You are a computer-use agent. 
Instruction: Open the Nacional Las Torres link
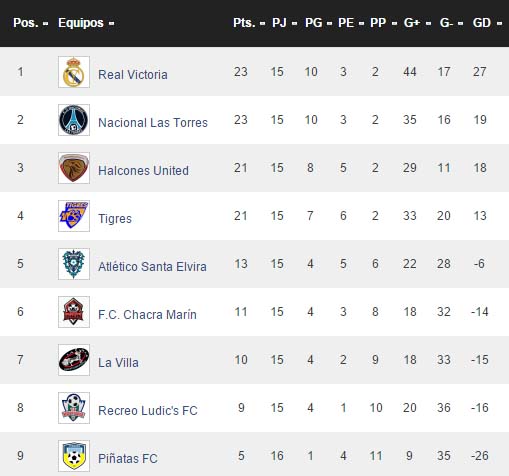pos(153,123)
